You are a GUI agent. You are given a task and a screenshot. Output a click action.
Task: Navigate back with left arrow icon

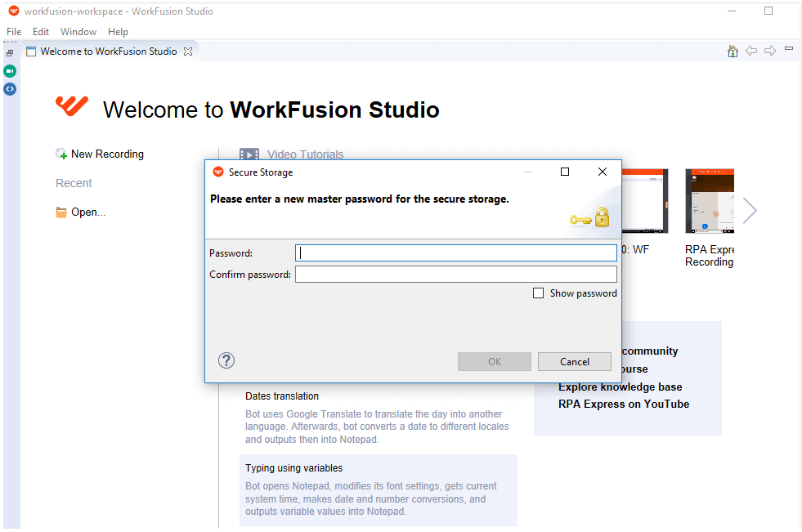(x=750, y=51)
